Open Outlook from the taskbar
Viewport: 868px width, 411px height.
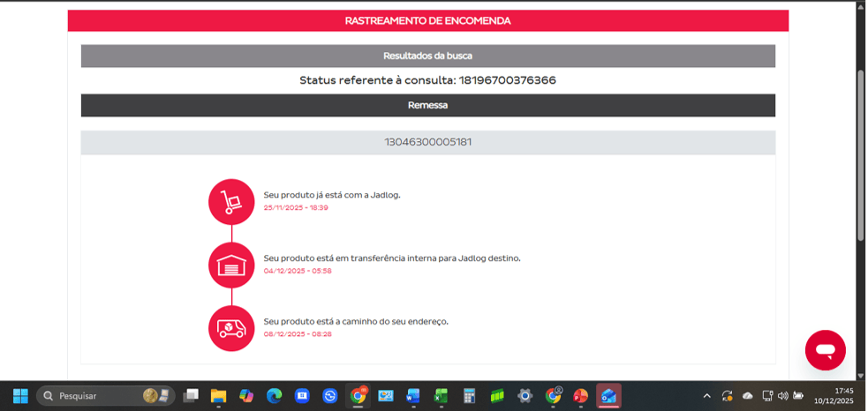click(608, 396)
